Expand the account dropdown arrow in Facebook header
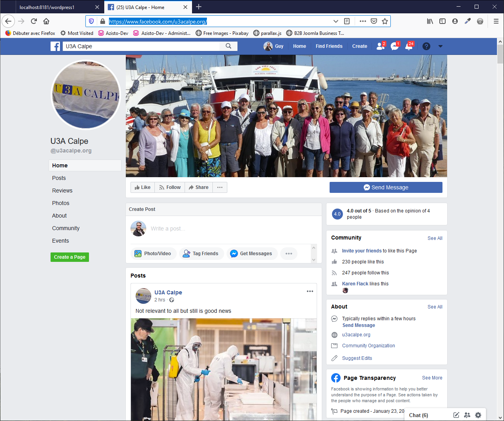504x421 pixels. [x=441, y=46]
